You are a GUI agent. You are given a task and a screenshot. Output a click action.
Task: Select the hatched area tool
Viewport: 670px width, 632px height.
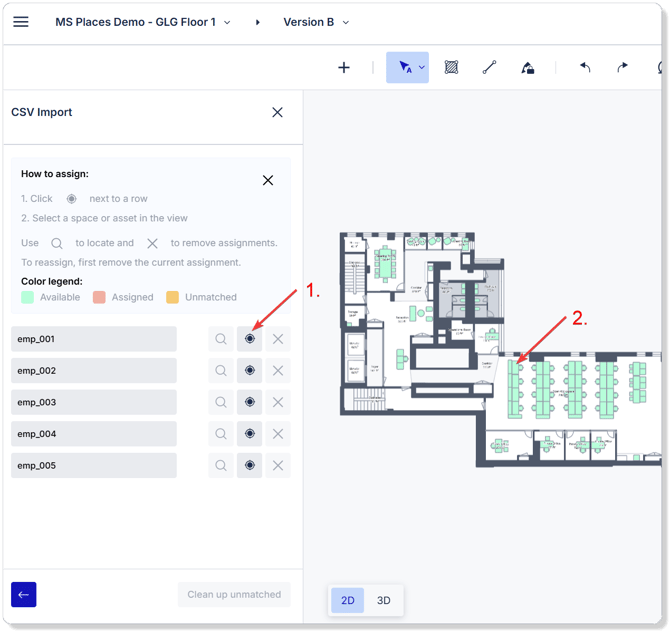coord(451,68)
